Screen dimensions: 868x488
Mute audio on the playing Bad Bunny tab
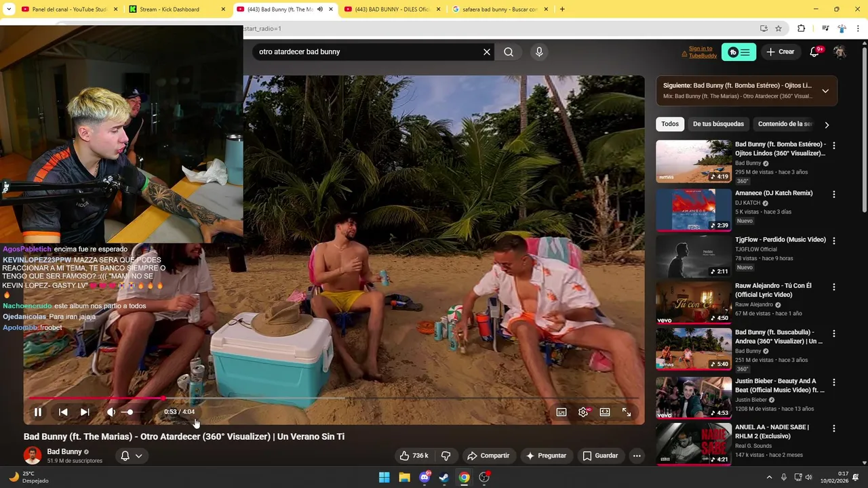[320, 9]
